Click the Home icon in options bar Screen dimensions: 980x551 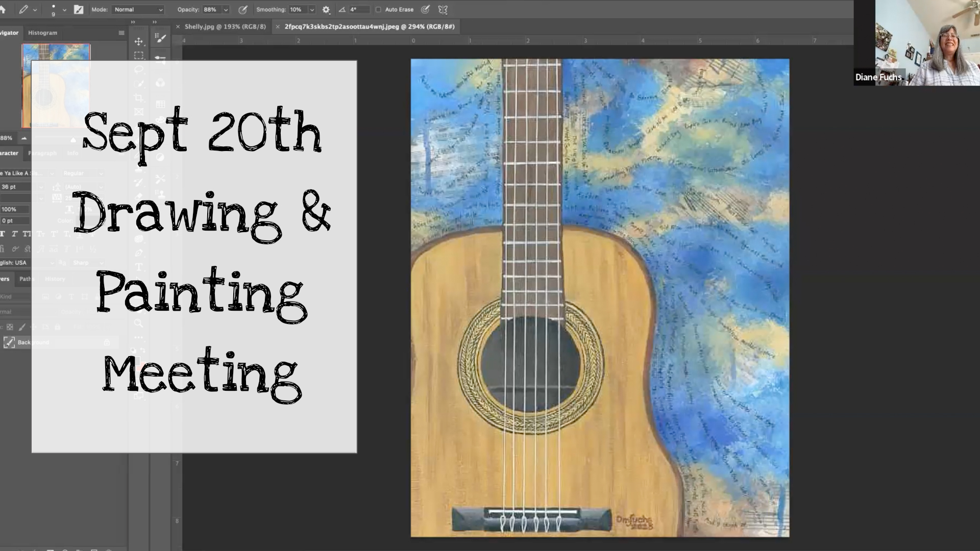tap(3, 9)
